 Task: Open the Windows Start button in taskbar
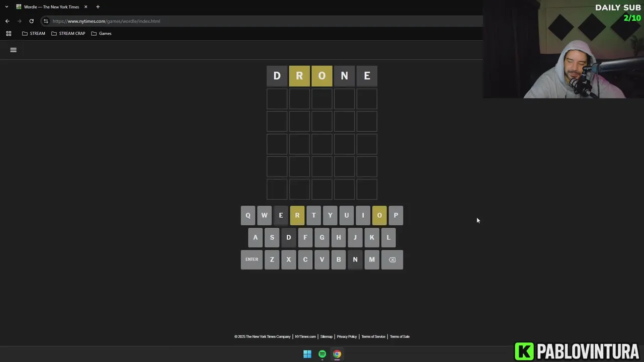(x=307, y=354)
